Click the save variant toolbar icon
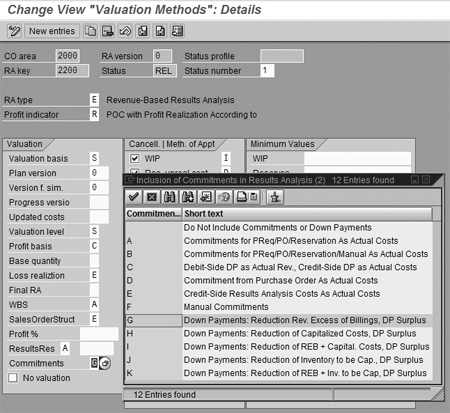 pyautogui.click(x=108, y=31)
